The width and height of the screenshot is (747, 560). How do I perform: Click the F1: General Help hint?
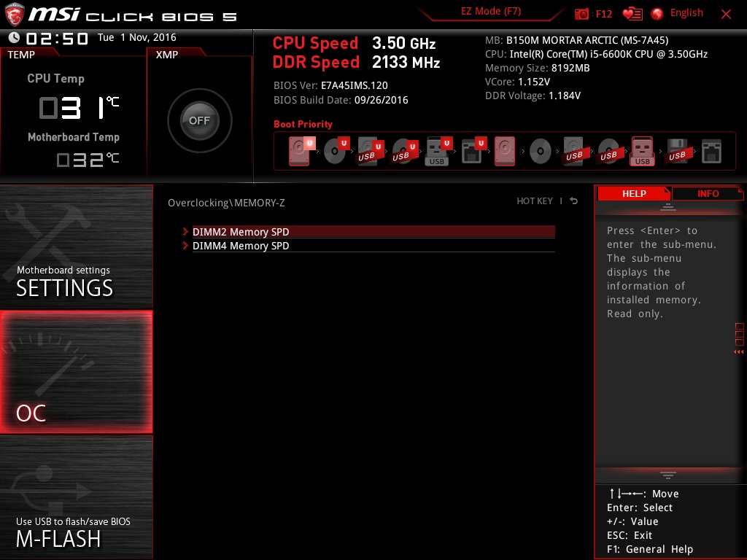(x=650, y=549)
